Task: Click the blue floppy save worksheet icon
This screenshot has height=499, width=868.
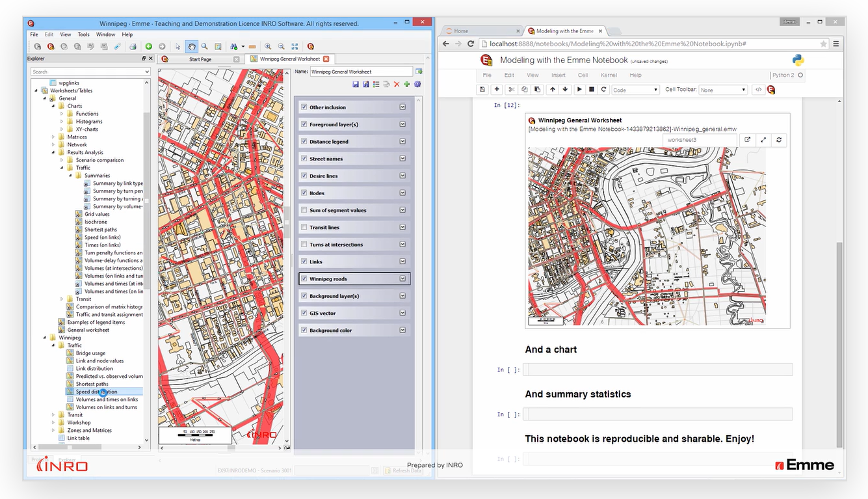Action: pos(356,84)
